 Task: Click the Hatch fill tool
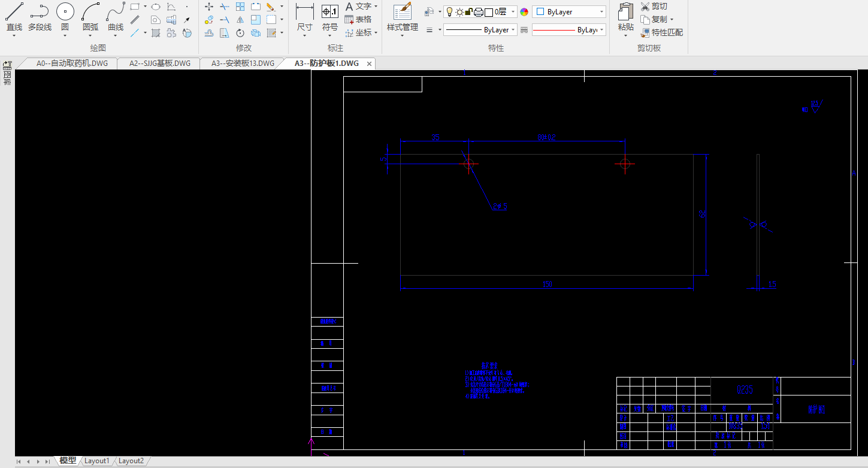pyautogui.click(x=155, y=33)
